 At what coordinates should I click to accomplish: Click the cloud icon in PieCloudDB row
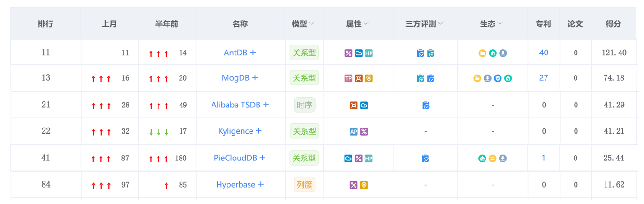[x=348, y=159]
